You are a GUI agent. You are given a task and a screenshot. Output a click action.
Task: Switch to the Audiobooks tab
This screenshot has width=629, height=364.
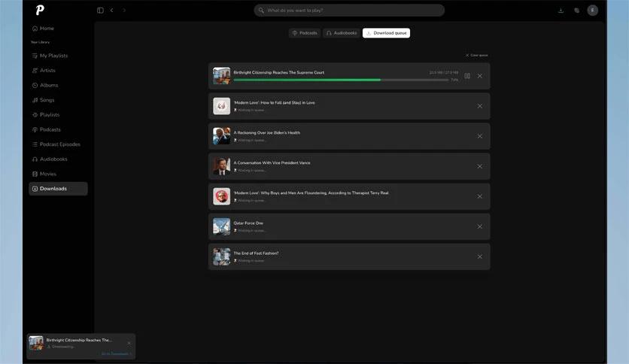click(342, 33)
